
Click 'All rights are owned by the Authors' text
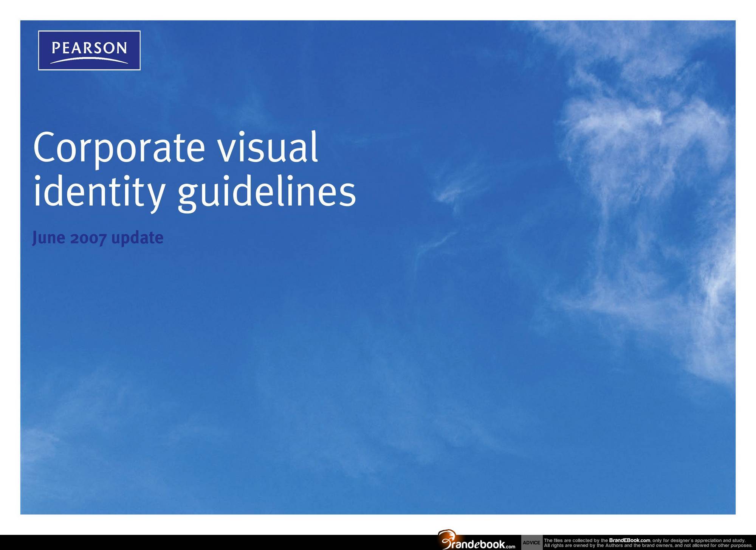tap(582, 545)
